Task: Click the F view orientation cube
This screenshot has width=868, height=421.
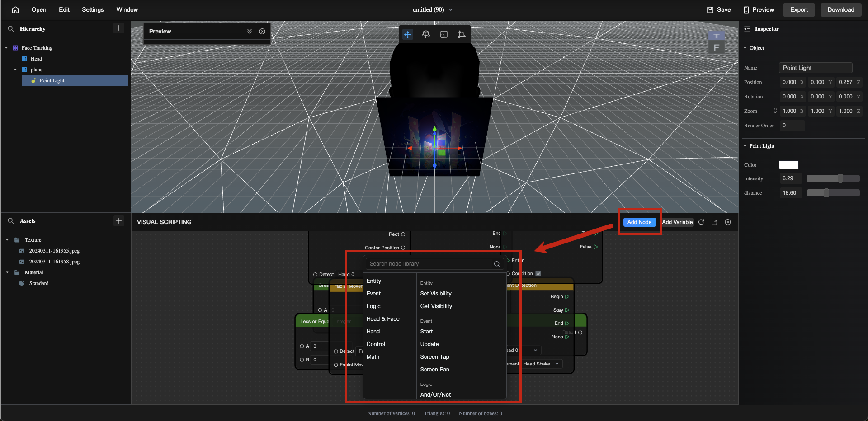Action: [716, 47]
